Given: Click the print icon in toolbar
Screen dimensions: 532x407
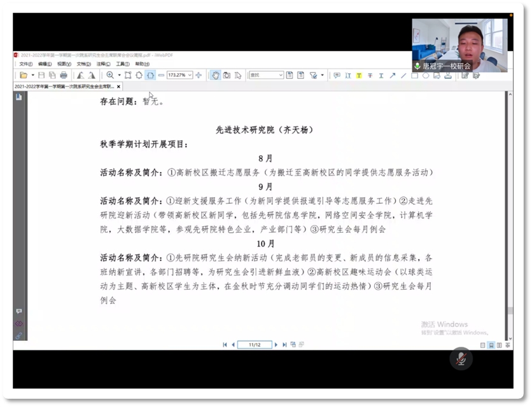Looking at the screenshot, I should pos(64,75).
